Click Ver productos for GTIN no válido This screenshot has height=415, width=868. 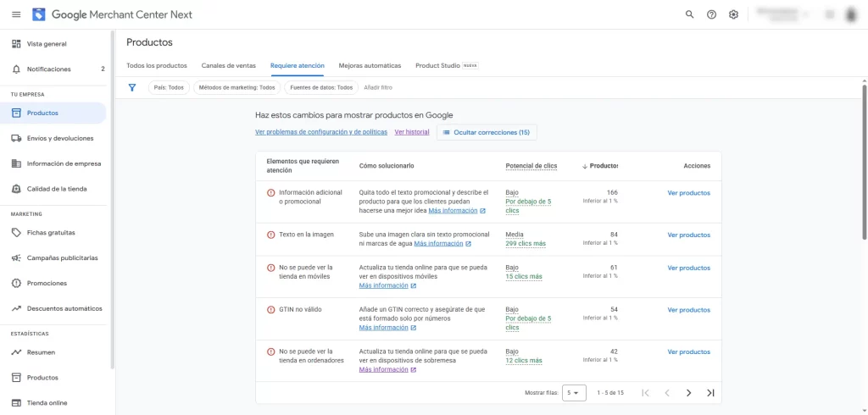tap(688, 310)
